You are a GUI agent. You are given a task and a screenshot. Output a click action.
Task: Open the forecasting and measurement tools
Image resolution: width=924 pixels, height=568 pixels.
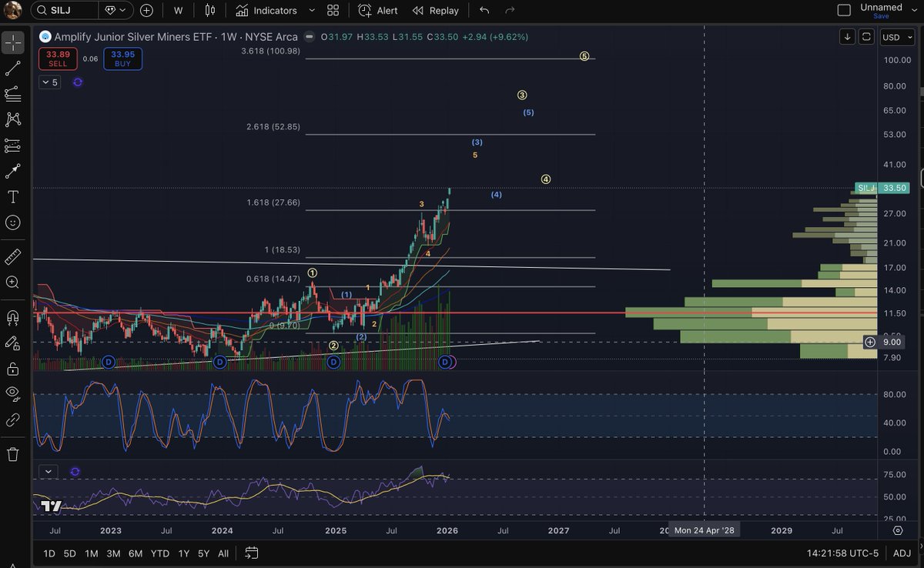pos(12,145)
